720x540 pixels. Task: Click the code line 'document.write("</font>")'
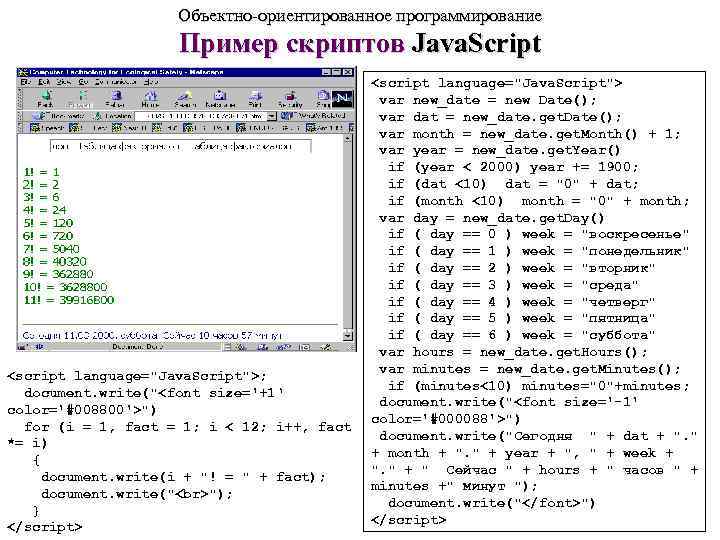click(x=491, y=503)
